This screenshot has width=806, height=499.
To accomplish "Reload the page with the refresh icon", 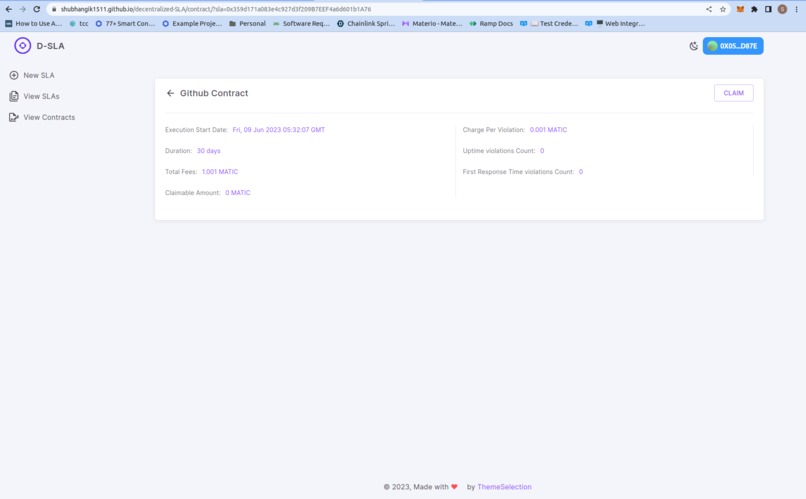I will pyautogui.click(x=36, y=9).
